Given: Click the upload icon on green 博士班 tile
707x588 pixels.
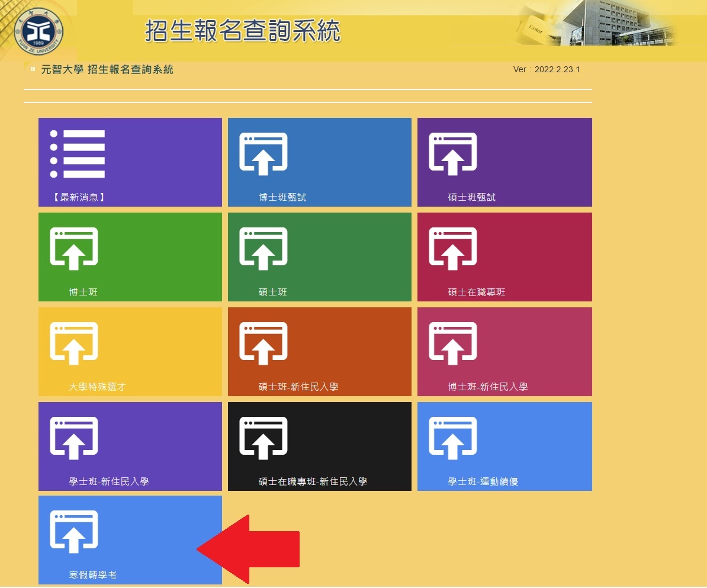Looking at the screenshot, I should (74, 248).
